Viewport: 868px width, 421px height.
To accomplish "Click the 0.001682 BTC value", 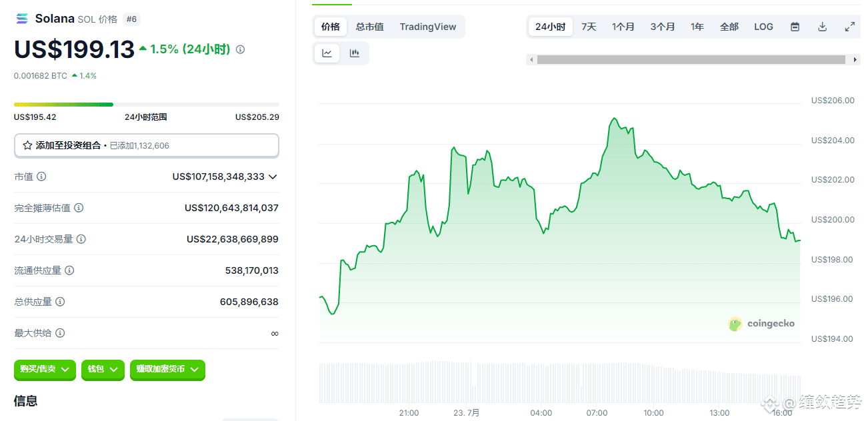I will click(41, 76).
